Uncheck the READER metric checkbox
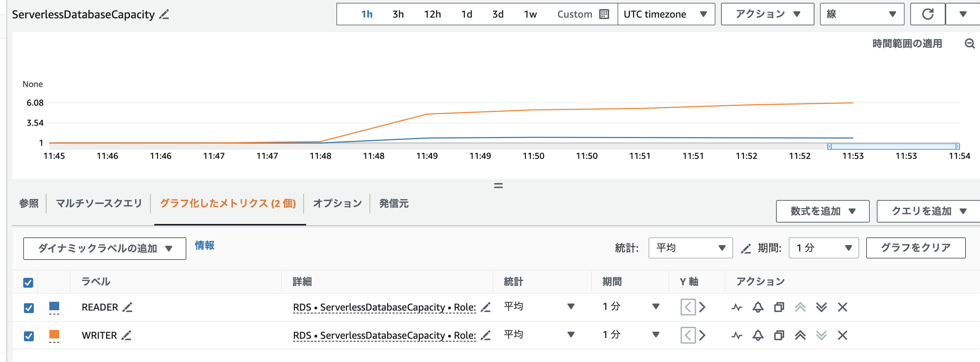The image size is (980, 362). 29,308
